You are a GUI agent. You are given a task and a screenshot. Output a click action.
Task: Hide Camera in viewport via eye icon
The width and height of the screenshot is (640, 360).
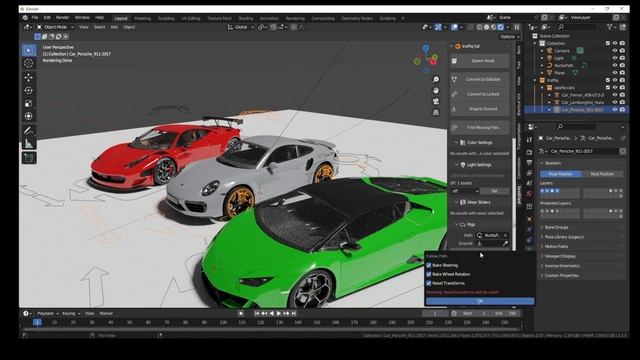pos(615,51)
